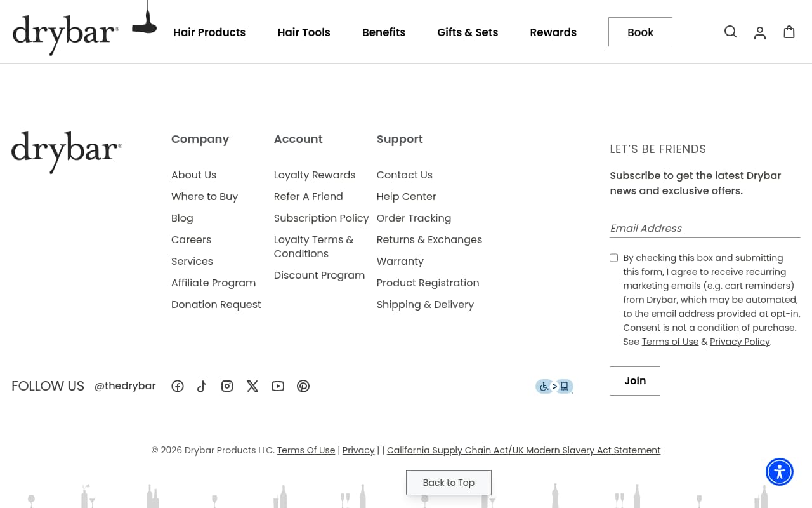Open the Benefits menu
812x508 pixels.
pyautogui.click(x=384, y=32)
